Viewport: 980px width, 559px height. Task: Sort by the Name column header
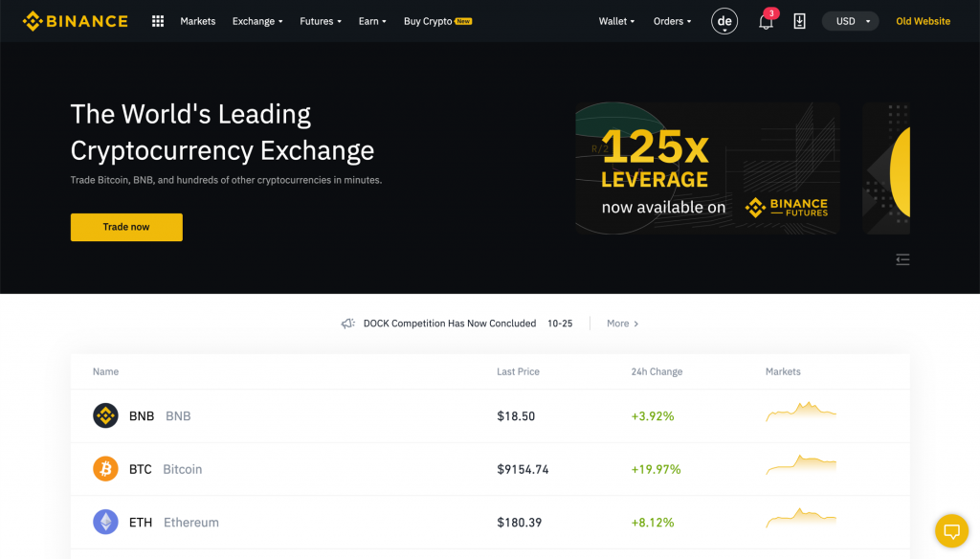pos(105,371)
